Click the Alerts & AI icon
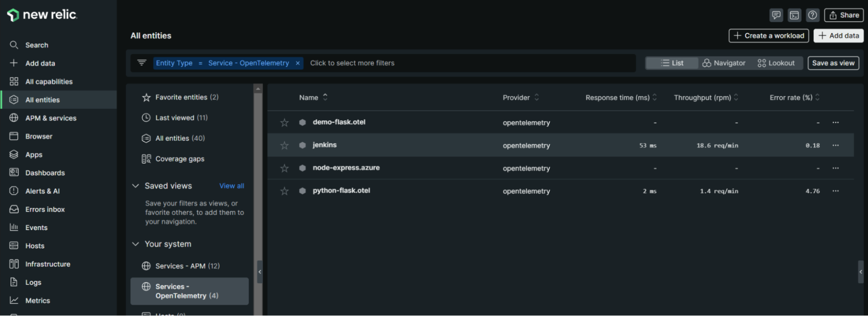 (x=14, y=191)
